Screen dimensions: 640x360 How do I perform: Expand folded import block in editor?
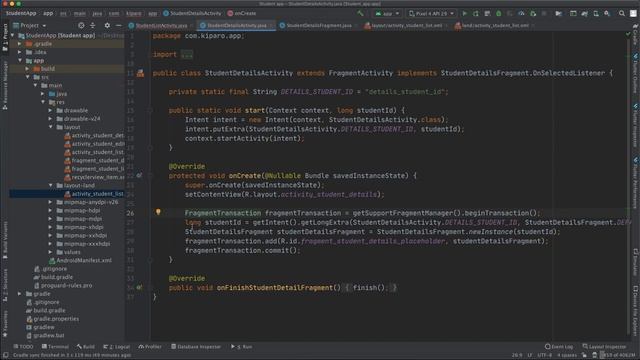pos(187,54)
